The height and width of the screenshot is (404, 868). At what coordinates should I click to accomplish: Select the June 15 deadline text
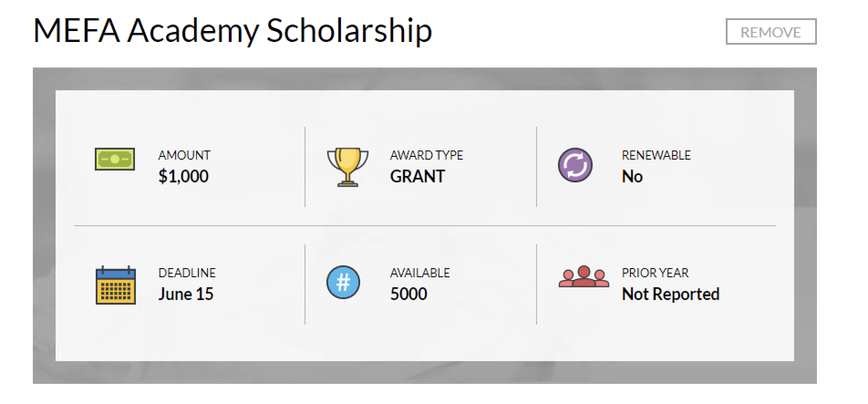click(186, 294)
